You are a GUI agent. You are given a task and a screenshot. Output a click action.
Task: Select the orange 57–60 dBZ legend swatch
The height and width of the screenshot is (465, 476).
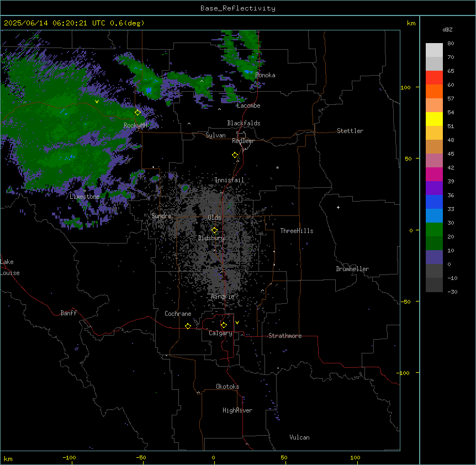tap(434, 91)
